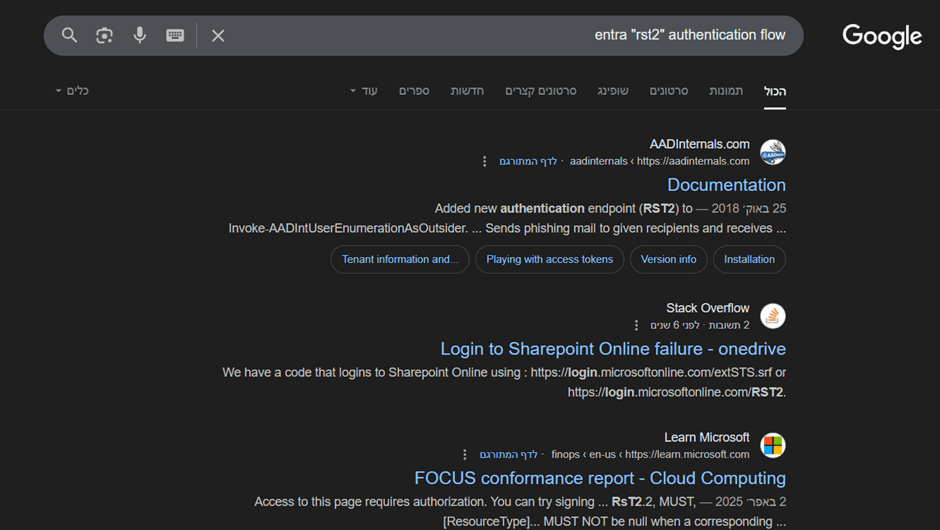Image resolution: width=940 pixels, height=530 pixels.
Task: Click the Stack Overflow favicon
Action: 773,316
